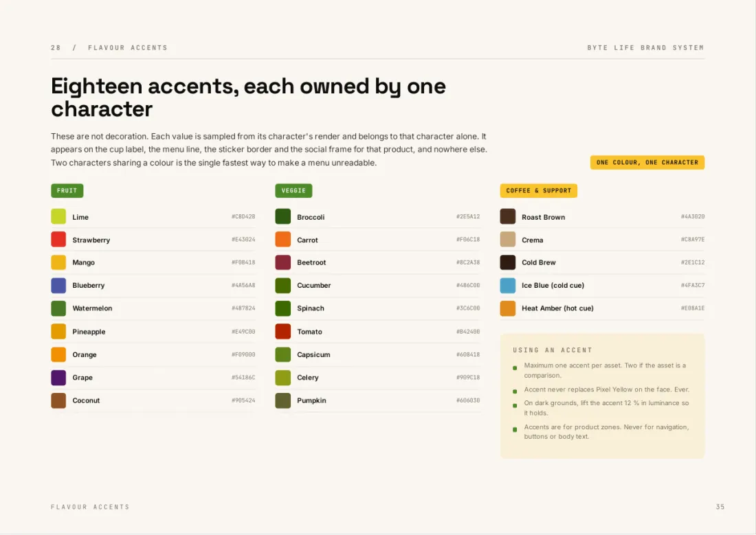
Task: Click the page title 'Eighteen accents, each owned by one character'
Action: [248, 98]
